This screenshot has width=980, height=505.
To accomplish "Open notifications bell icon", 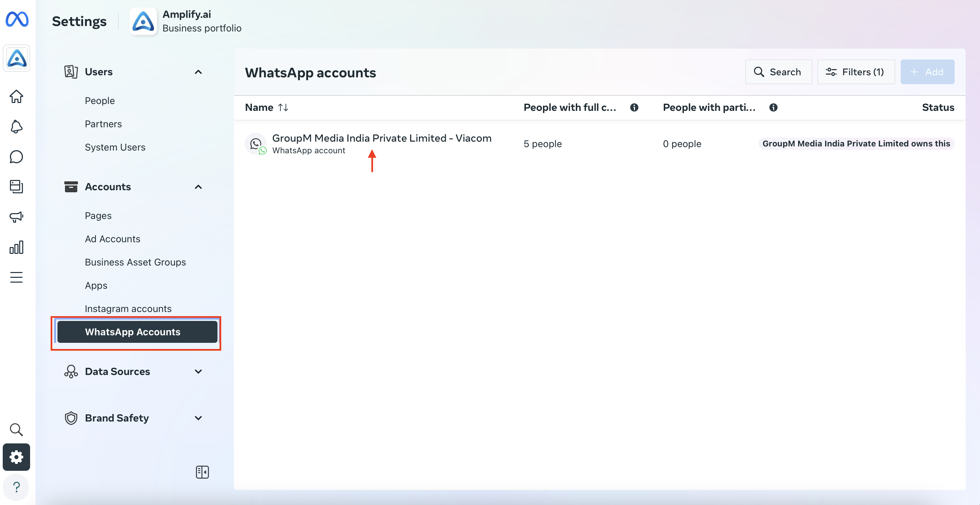I will tap(16, 127).
